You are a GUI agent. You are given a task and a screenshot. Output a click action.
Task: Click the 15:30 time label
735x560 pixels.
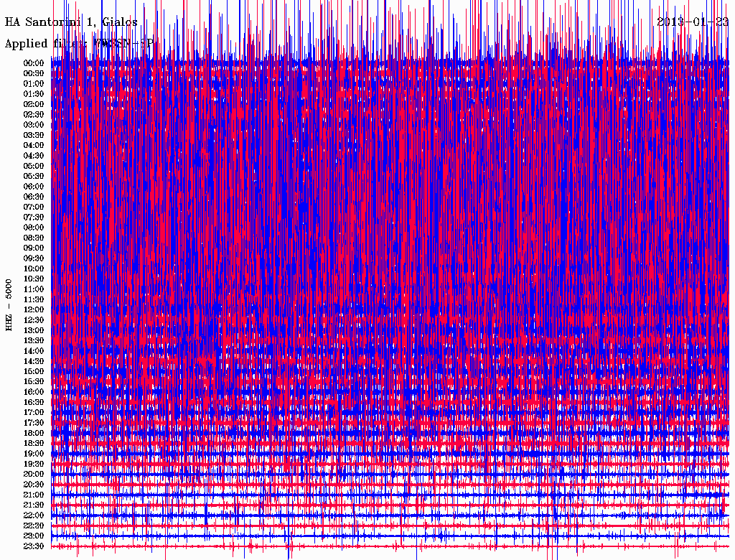click(34, 381)
